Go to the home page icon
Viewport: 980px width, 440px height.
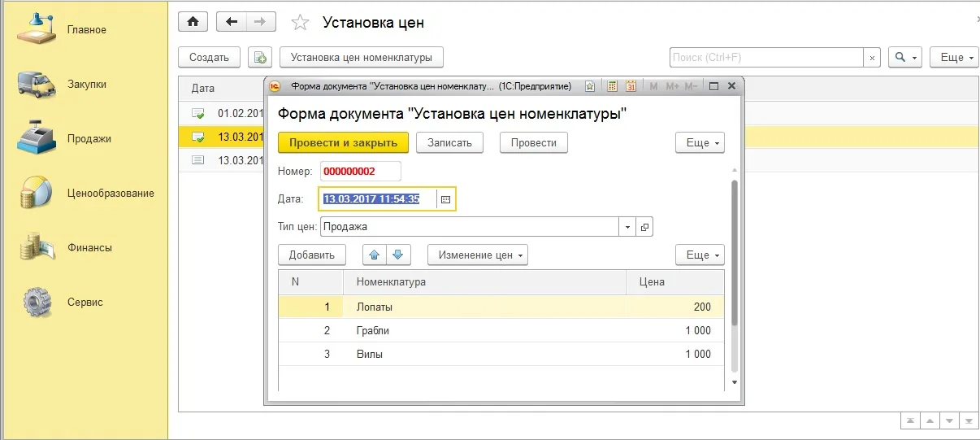pyautogui.click(x=193, y=22)
